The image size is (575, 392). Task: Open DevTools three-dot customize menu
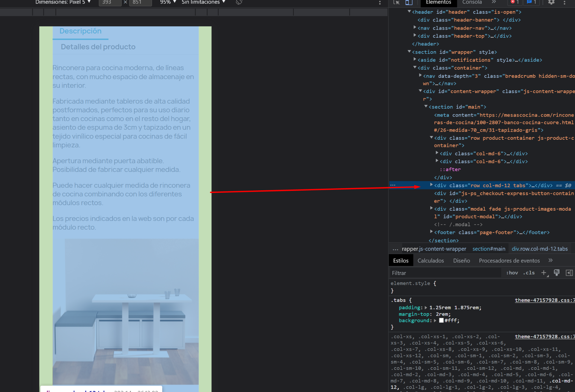coord(565,2)
